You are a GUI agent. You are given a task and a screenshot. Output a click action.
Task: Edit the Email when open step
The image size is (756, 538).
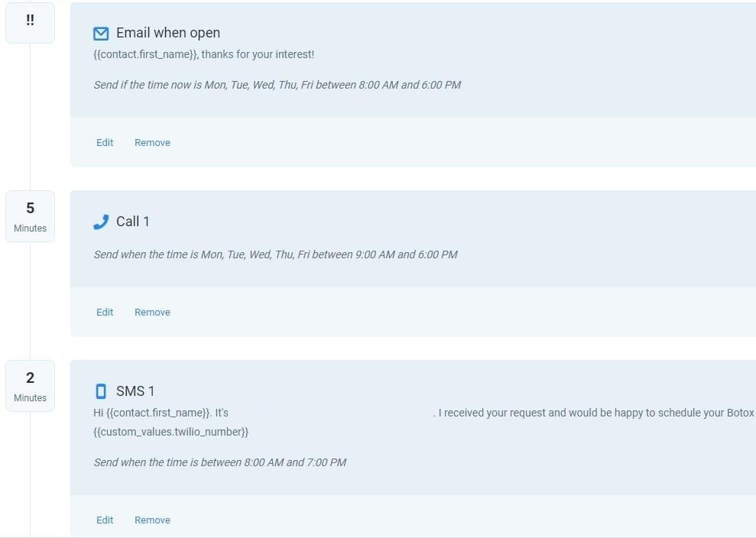pos(105,143)
